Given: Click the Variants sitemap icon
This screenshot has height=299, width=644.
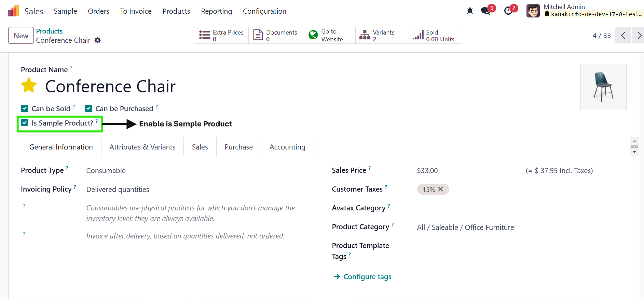Looking at the screenshot, I should click(365, 35).
